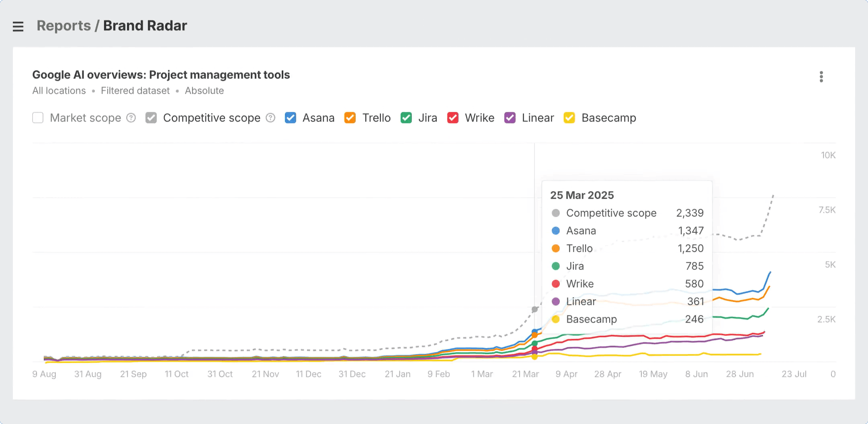The width and height of the screenshot is (868, 424).
Task: Select the chart title about Project management tools
Action: click(161, 75)
